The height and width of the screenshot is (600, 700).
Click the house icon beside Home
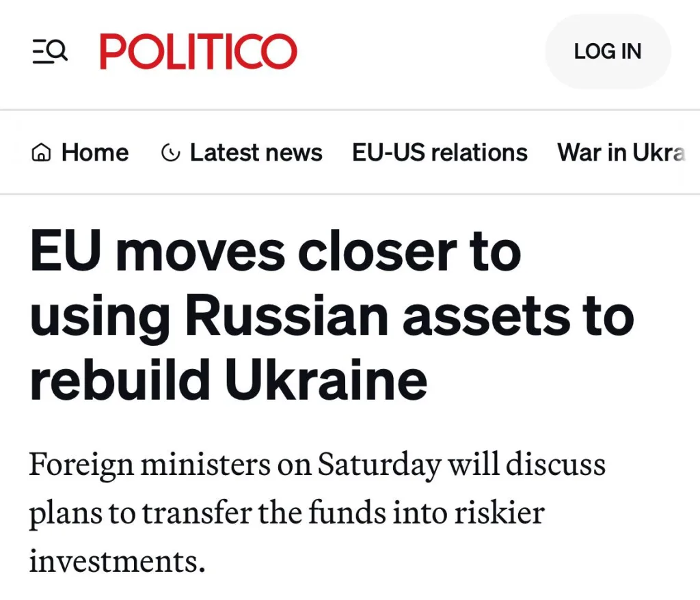41,153
